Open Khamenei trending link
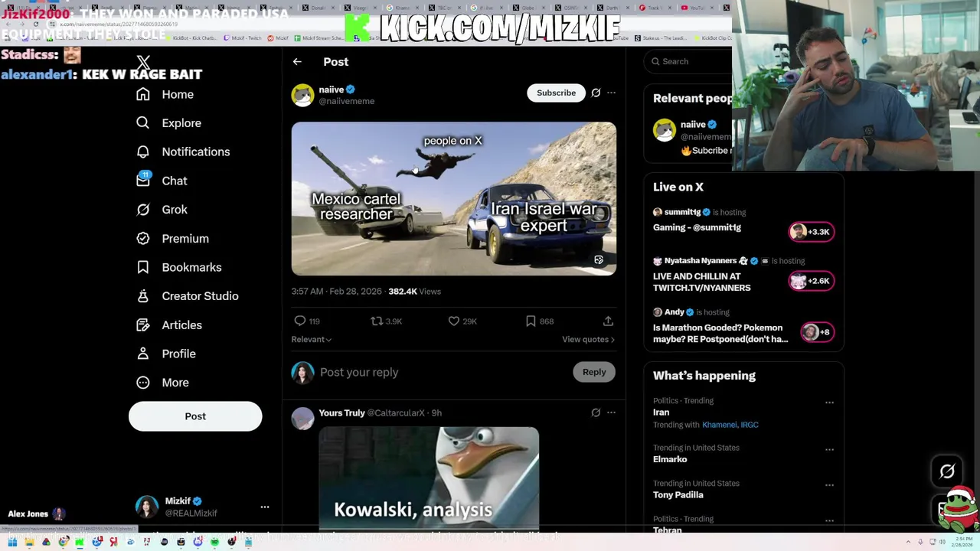Viewport: 980px width, 551px height. 719,425
